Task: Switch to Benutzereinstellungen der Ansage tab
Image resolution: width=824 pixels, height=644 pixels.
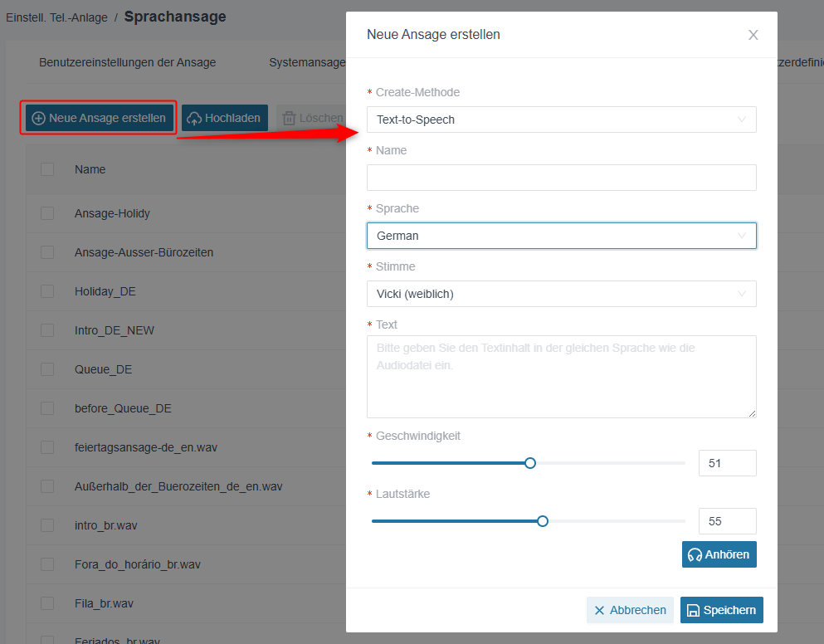Action: [127, 62]
